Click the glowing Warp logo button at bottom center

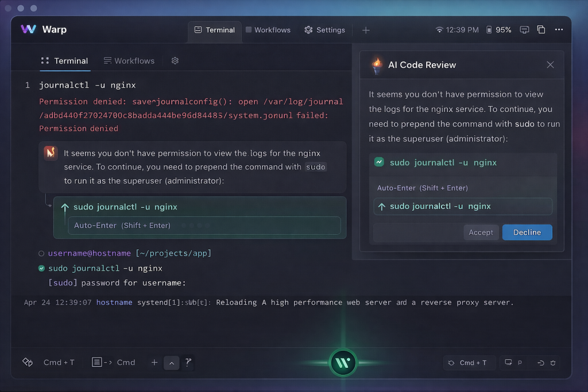[x=343, y=363]
